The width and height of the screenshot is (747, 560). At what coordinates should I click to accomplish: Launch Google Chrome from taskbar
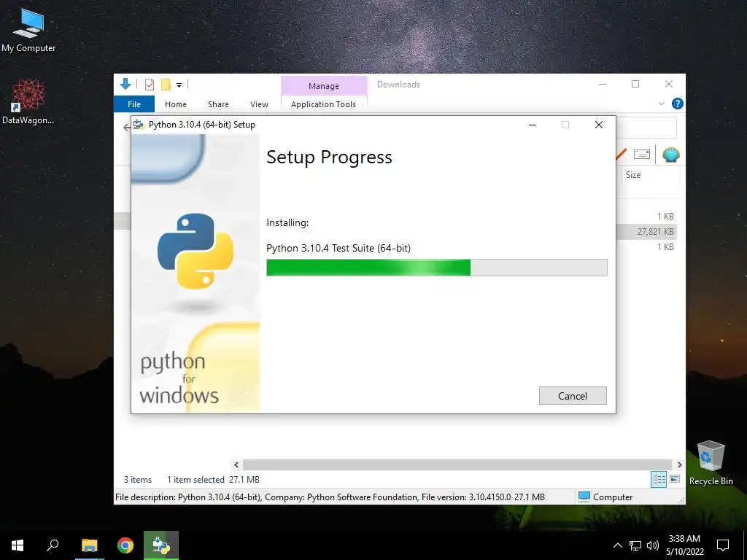[125, 545]
